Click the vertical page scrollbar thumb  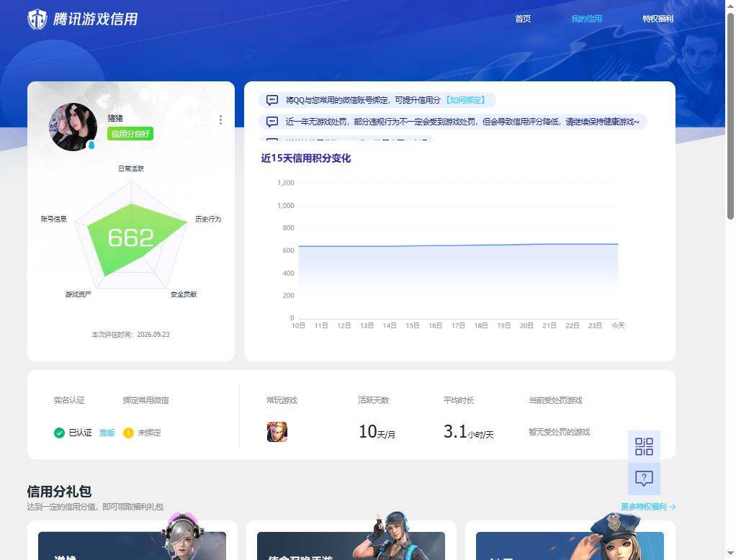730,115
